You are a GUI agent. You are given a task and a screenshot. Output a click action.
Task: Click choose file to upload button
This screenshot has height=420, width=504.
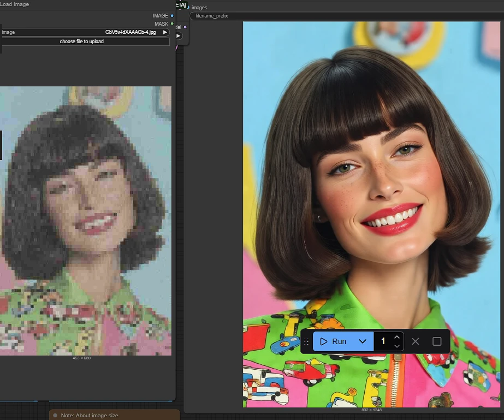pos(82,42)
